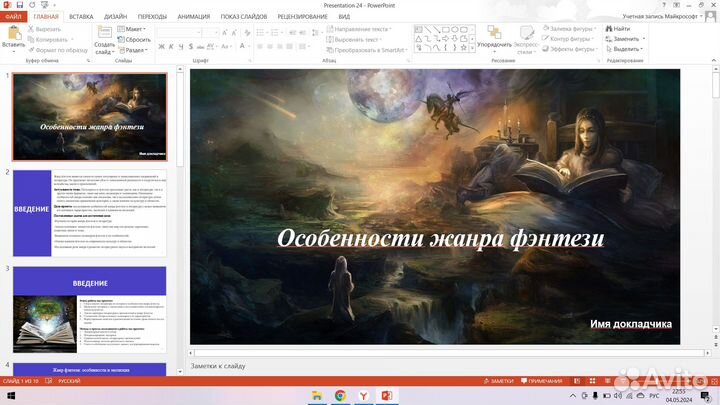720x405 pixels.
Task: Click the Сбросить reset button
Action: point(134,39)
